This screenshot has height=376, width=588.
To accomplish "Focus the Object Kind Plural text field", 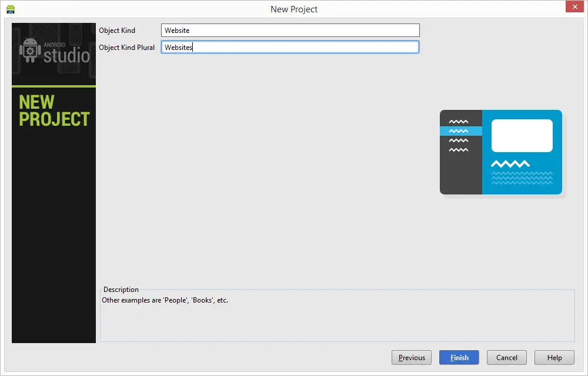I will tap(290, 48).
